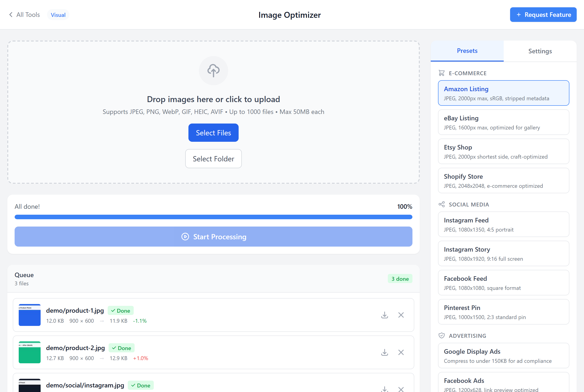Viewport: 584px width, 392px height.
Task: Switch to the Presets tab
Action: [x=467, y=51]
